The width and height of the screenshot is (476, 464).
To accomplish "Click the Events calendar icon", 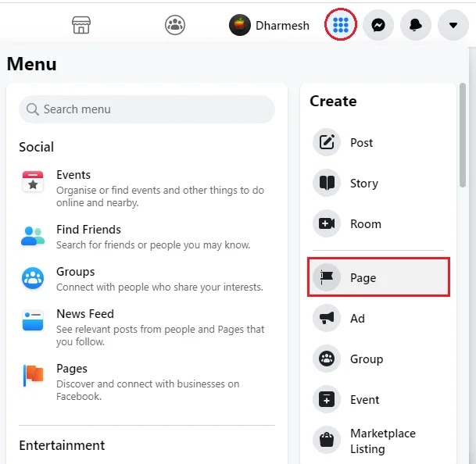I will (x=33, y=181).
